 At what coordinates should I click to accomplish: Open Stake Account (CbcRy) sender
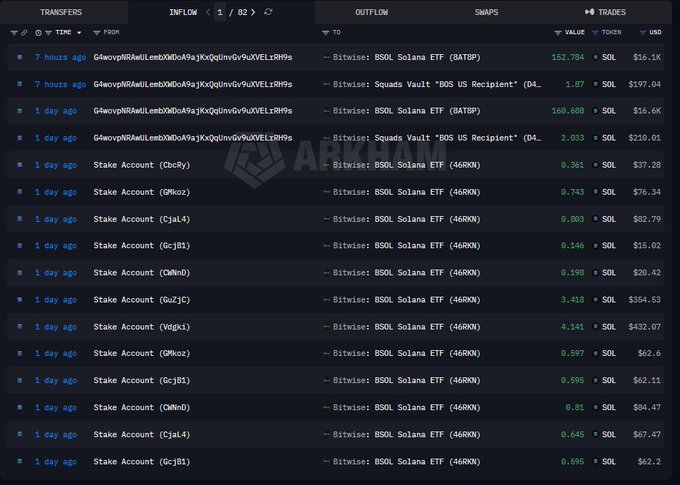[142, 165]
